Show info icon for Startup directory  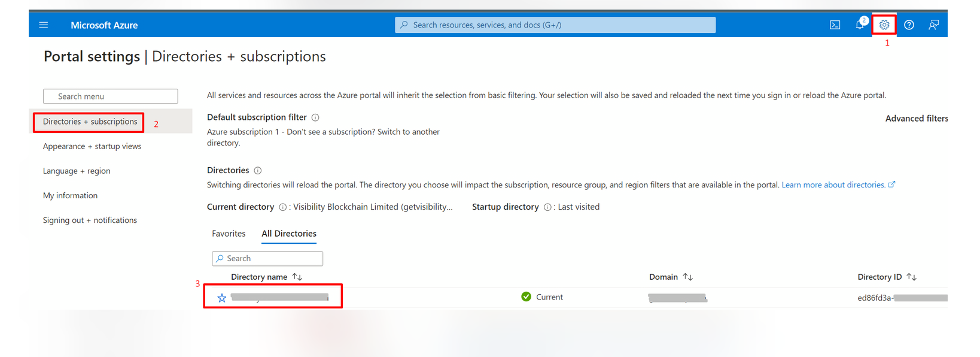(x=547, y=207)
